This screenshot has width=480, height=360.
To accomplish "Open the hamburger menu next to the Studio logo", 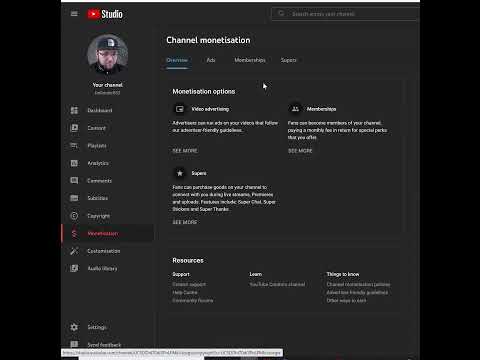I will pos(74,14).
